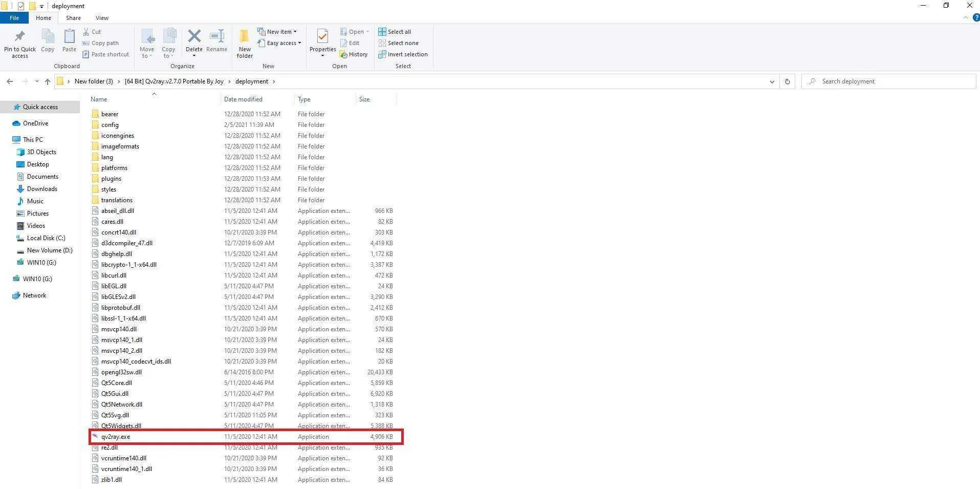The height and width of the screenshot is (489, 980).
Task: Open New Volume (D:) in sidebar
Action: tap(49, 250)
